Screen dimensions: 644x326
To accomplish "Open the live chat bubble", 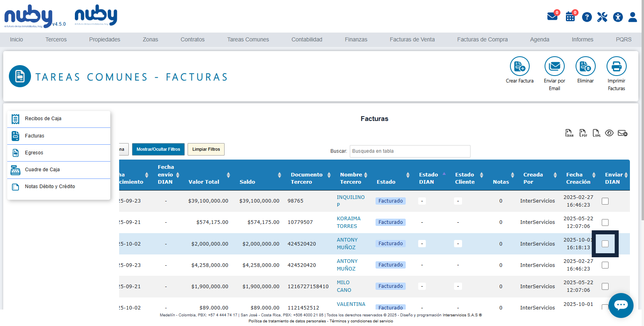I will 621,305.
